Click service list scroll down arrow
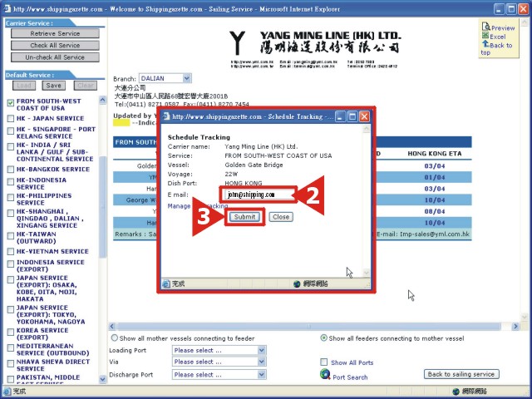The image size is (532, 399). (102, 379)
